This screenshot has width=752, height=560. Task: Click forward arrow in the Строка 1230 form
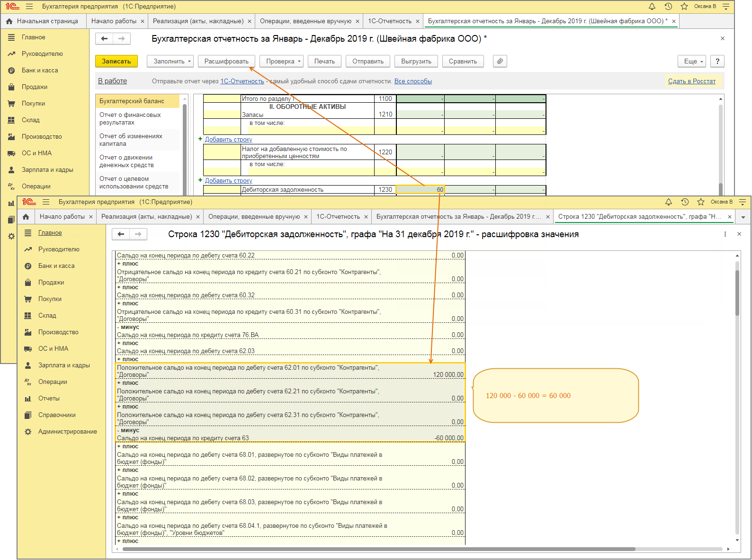click(x=138, y=234)
